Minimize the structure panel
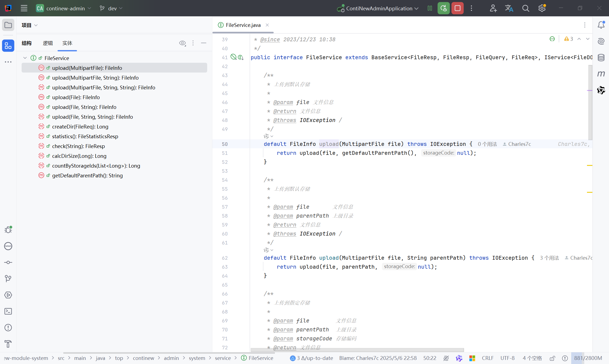Image resolution: width=609 pixels, height=364 pixels. [204, 43]
